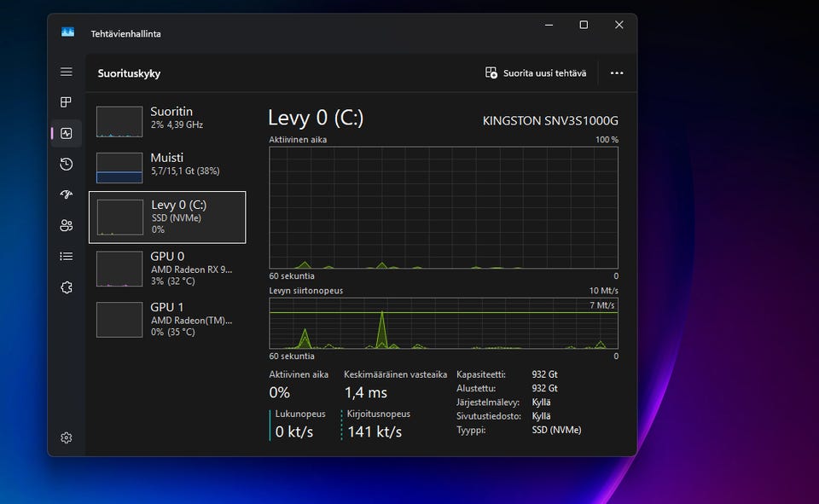Open the Processes page icon
Screen dimensions: 819x504
pyautogui.click(x=67, y=101)
